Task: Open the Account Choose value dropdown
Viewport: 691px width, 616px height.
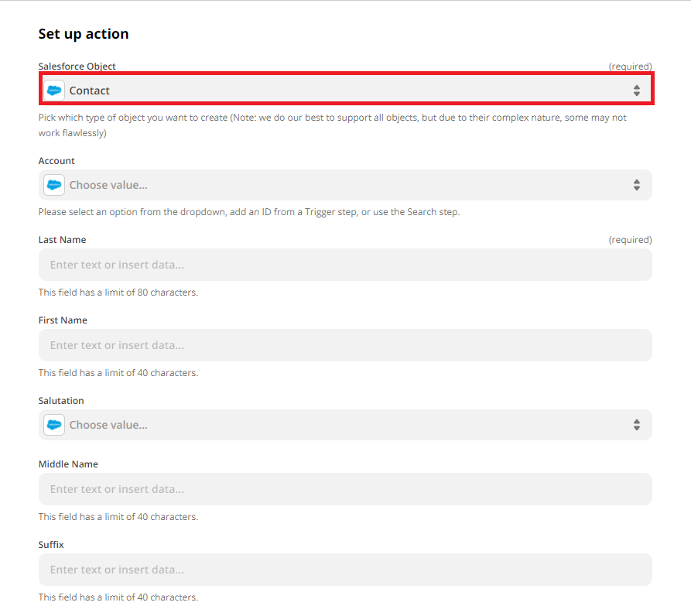Action: [345, 185]
